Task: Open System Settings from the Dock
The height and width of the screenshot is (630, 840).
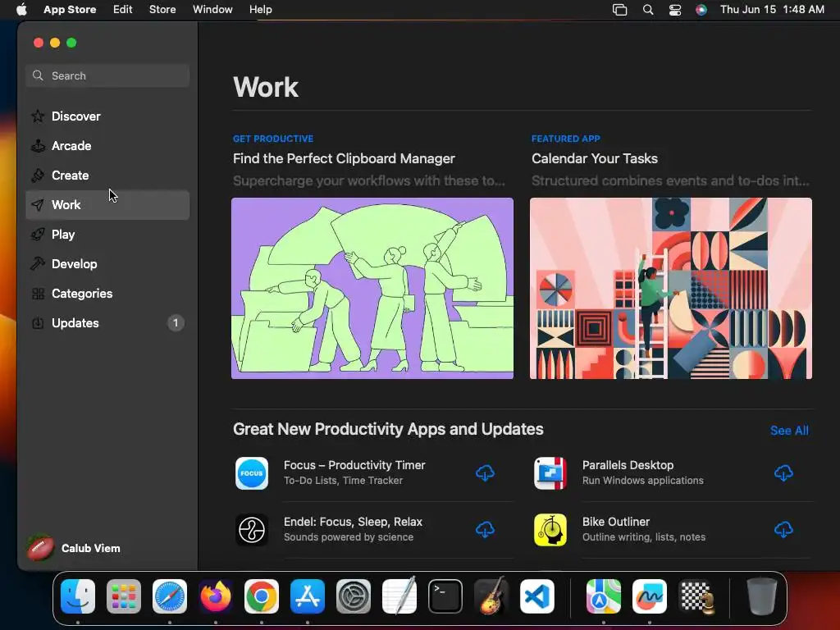Action: [x=354, y=596]
